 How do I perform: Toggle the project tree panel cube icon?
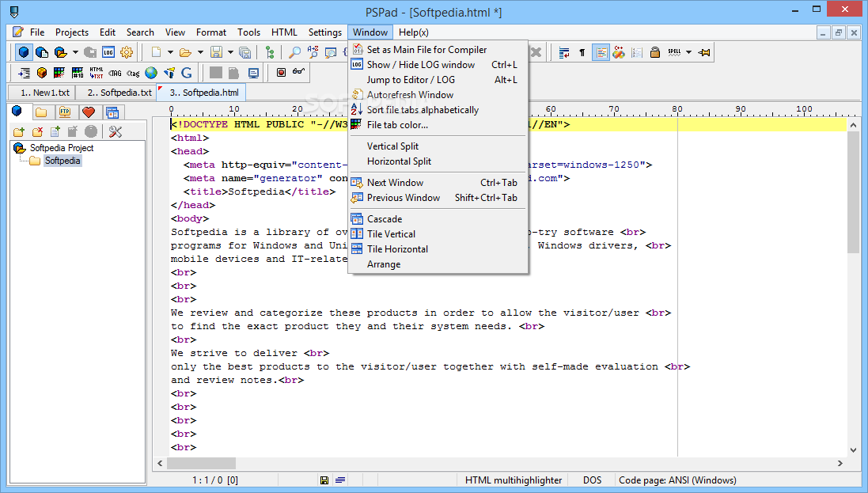tap(24, 52)
